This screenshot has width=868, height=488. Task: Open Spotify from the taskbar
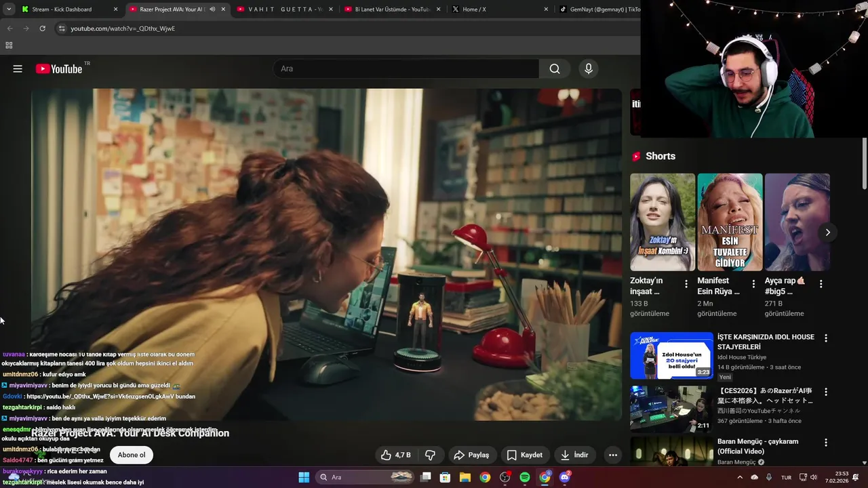click(x=525, y=477)
